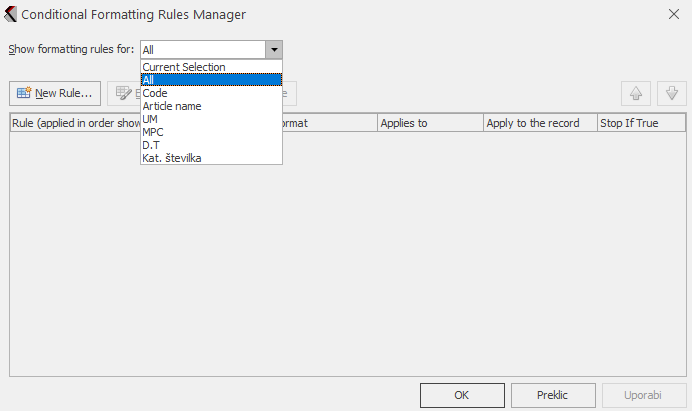Click the New Rule button
This screenshot has width=692, height=411.
pyautogui.click(x=55, y=93)
